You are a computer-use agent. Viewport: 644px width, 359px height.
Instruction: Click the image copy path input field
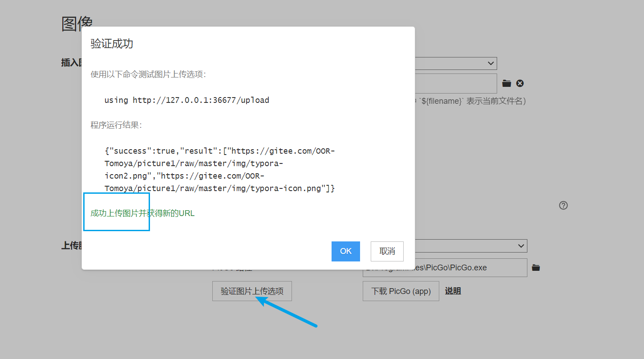pos(456,83)
